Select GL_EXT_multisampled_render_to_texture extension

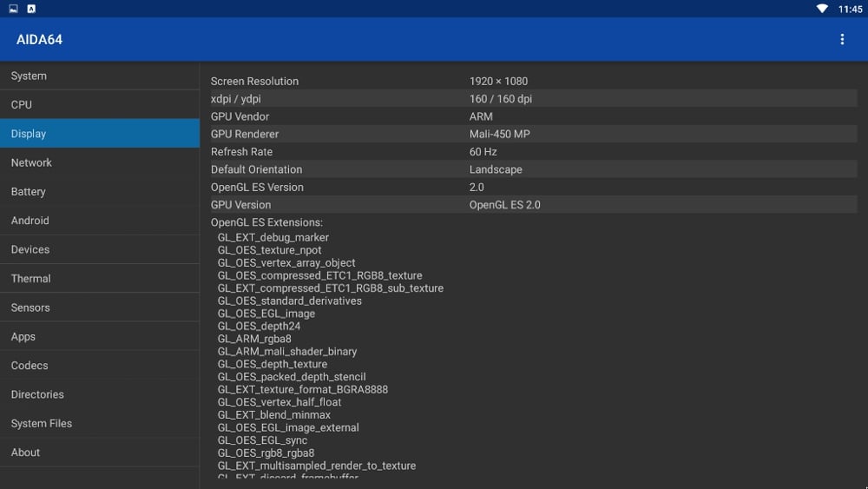point(317,466)
